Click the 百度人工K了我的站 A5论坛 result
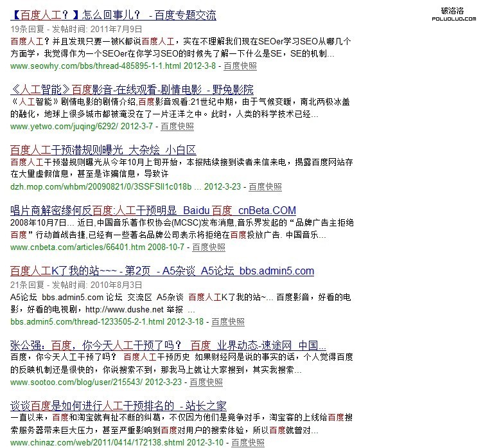The height and width of the screenshot is (448, 483). pyautogui.click(x=162, y=271)
